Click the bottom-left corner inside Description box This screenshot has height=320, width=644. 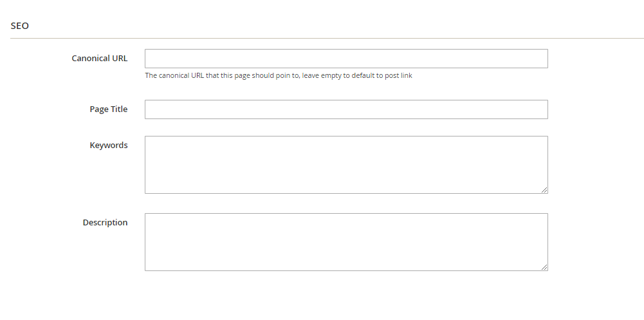149,266
